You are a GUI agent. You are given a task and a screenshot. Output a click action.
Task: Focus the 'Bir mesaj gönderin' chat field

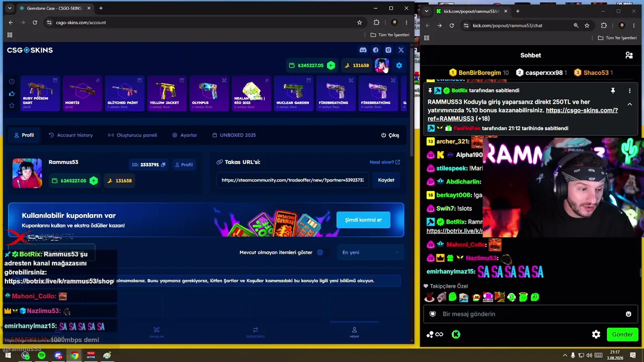point(530,314)
